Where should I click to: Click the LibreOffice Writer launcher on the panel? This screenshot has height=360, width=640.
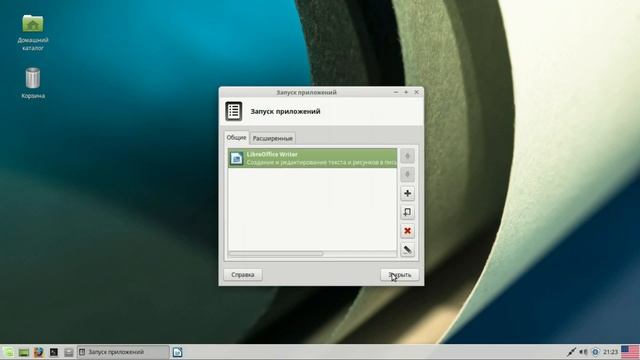tap(177, 352)
